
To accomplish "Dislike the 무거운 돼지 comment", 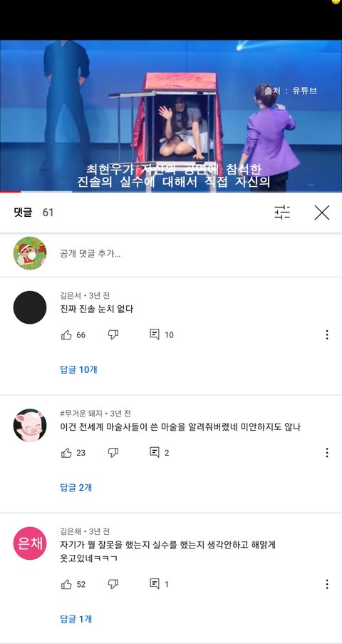I will click(113, 453).
